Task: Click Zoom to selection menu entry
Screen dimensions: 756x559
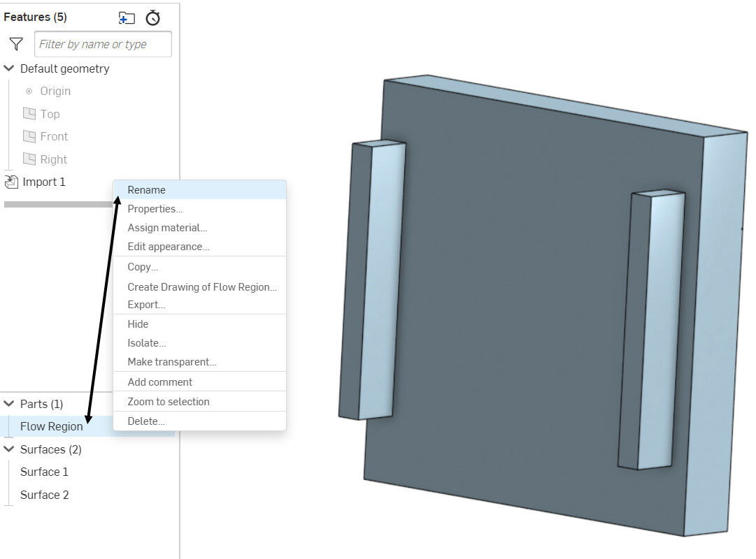Action: [x=168, y=401]
